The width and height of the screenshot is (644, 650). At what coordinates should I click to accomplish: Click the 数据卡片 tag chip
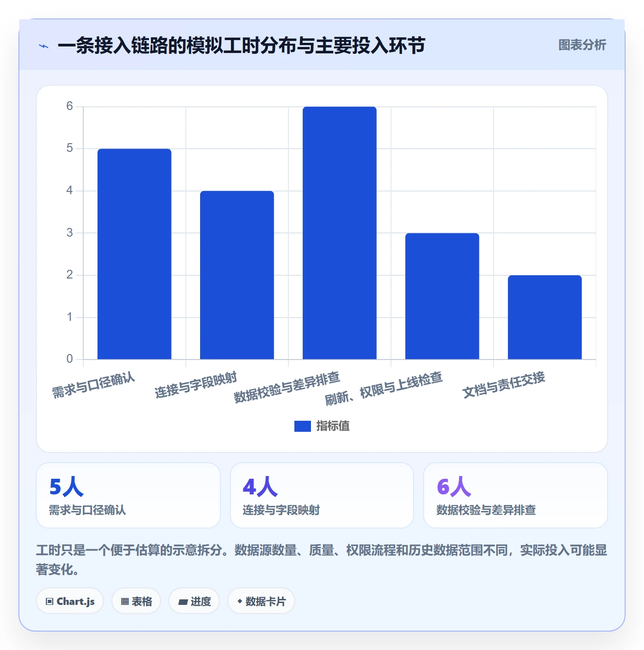261,601
